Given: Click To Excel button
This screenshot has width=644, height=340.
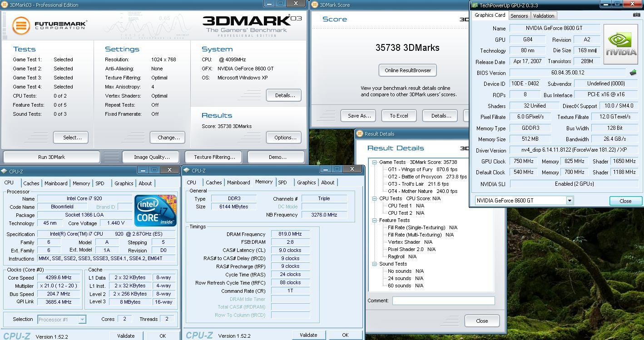Looking at the screenshot, I should 399,116.
